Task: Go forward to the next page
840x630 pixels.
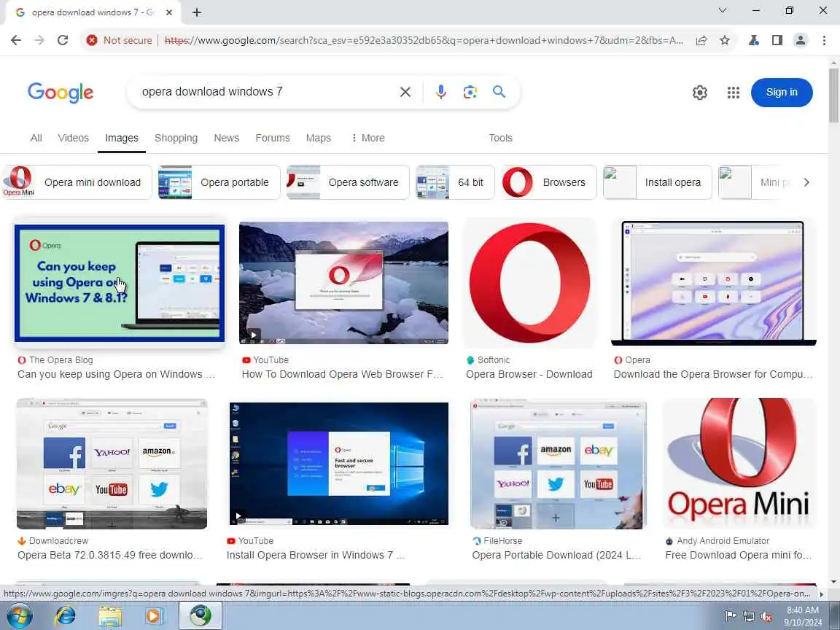Action: point(39,40)
